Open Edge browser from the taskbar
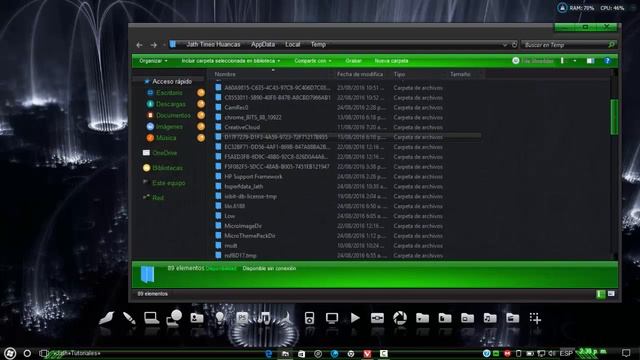Screen dimensions: 640x360 pyautogui.click(x=269, y=354)
